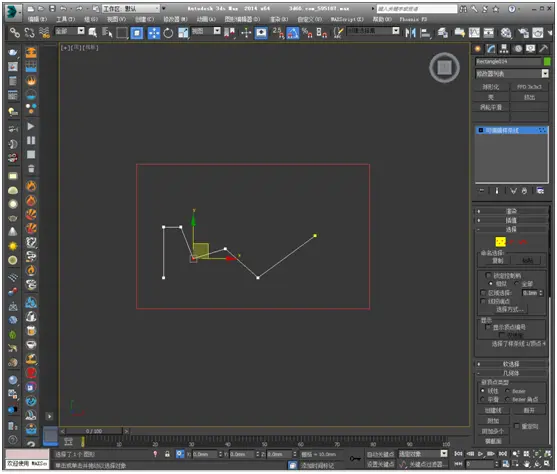Viewport: 557px width, 474px height.
Task: Click the 选择方式 button
Action: coord(509,309)
